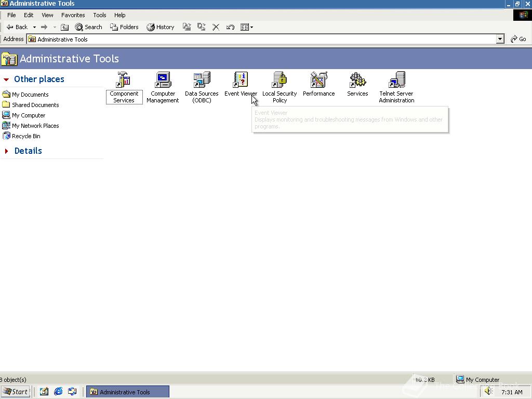Open the Tools menu
This screenshot has width=532, height=399.
click(x=100, y=15)
